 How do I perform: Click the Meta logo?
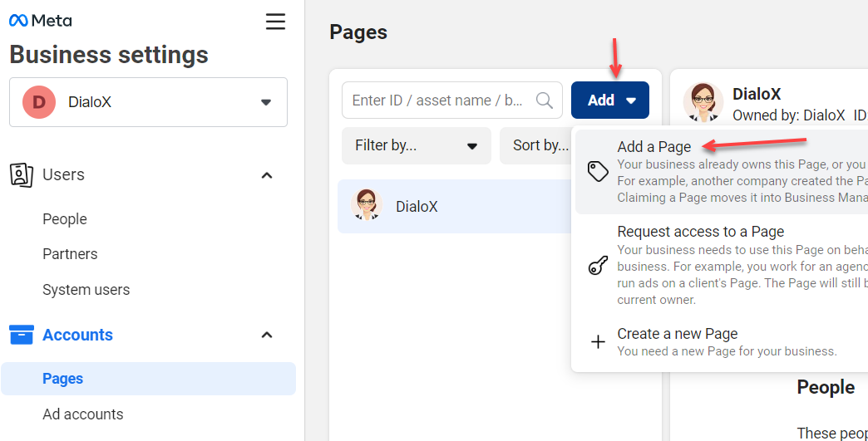[x=41, y=21]
